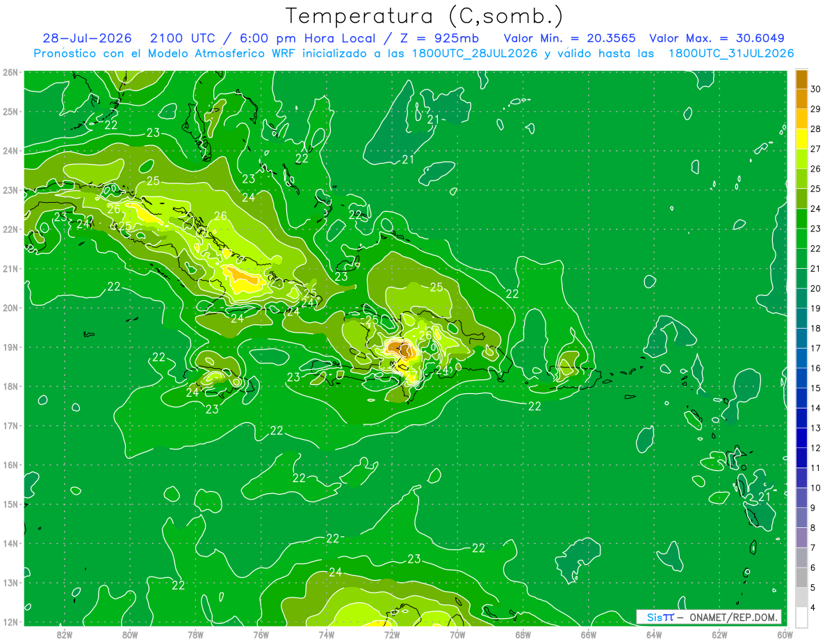Click the "15N" latitude axis label
Viewport: 834px width, 644px height.
10,504
